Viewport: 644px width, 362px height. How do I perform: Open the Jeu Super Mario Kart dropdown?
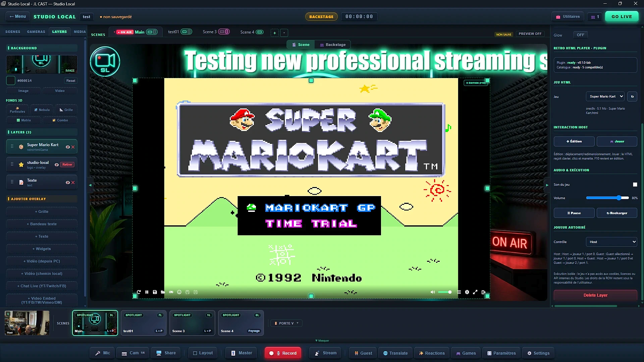[605, 97]
